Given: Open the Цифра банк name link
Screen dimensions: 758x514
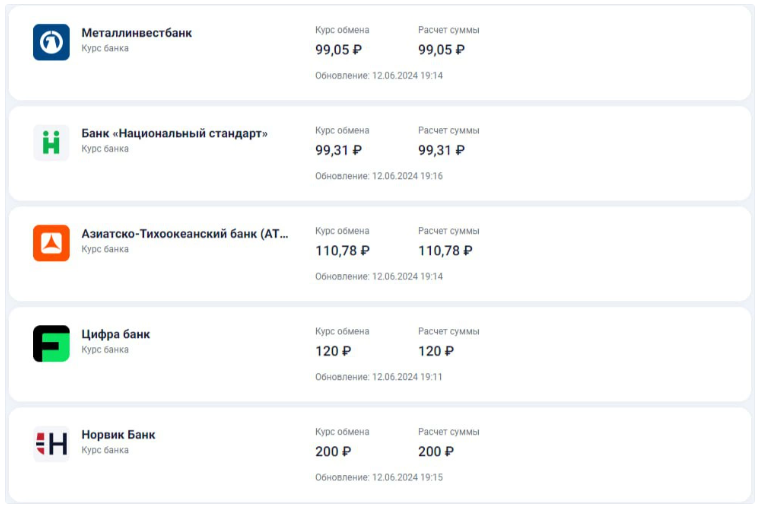Looking at the screenshot, I should (x=115, y=334).
